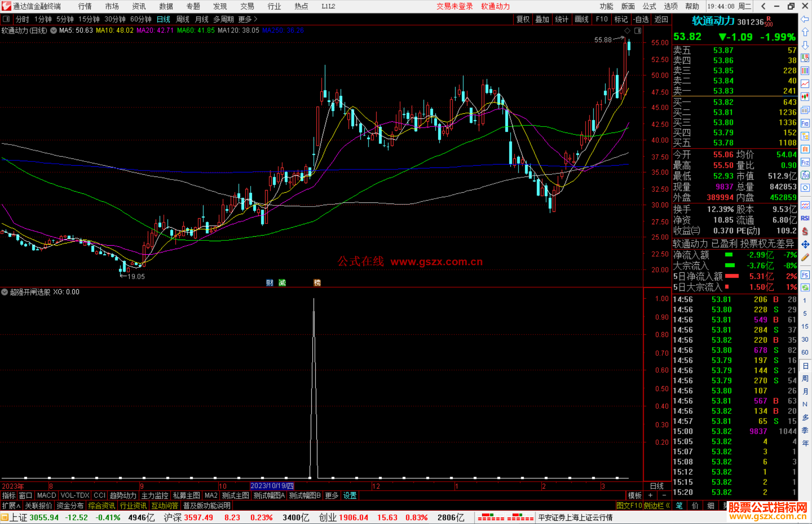Open the F10 info sidebar icon
This screenshot has height=524, width=812.
[x=805, y=123]
